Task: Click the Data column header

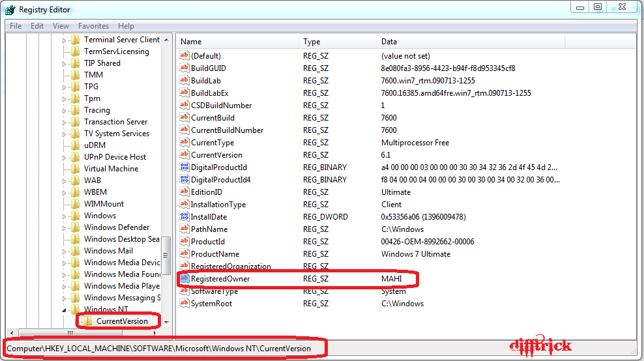Action: [x=471, y=42]
